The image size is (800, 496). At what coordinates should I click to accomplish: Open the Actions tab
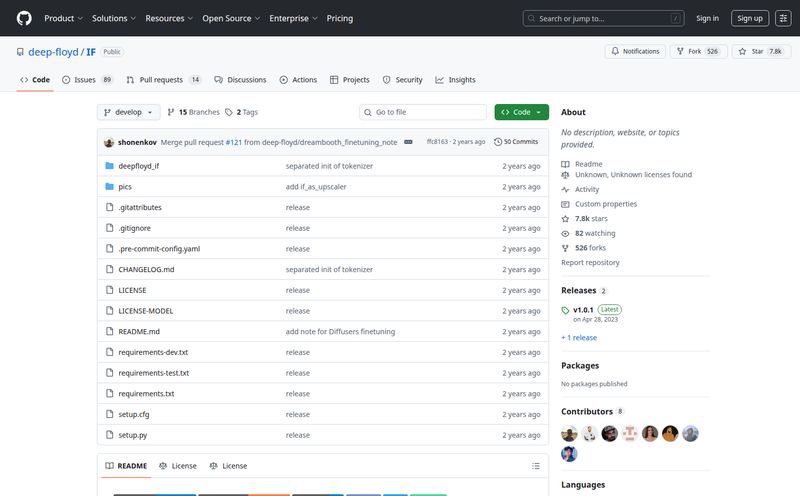pos(298,80)
